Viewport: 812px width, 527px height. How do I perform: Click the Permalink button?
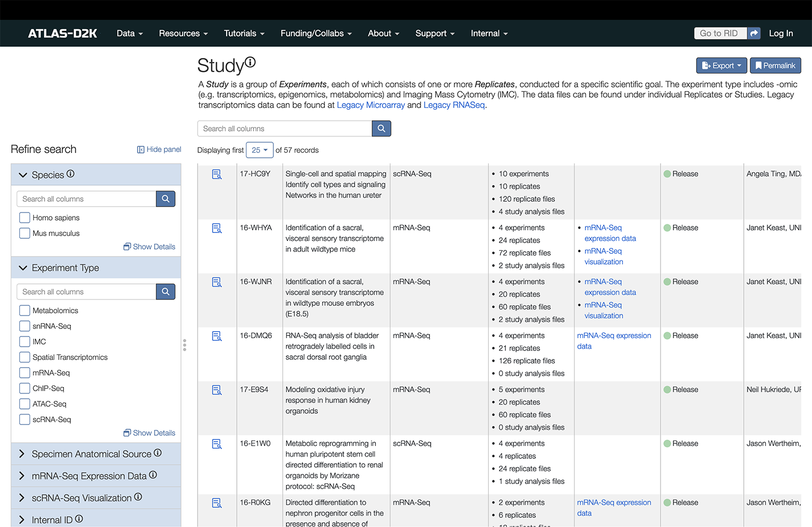point(775,65)
